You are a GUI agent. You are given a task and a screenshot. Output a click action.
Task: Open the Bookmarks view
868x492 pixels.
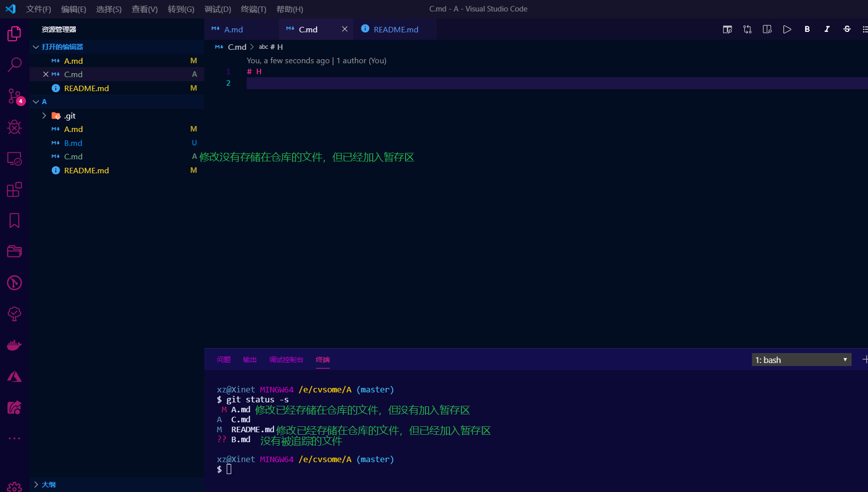tap(14, 221)
